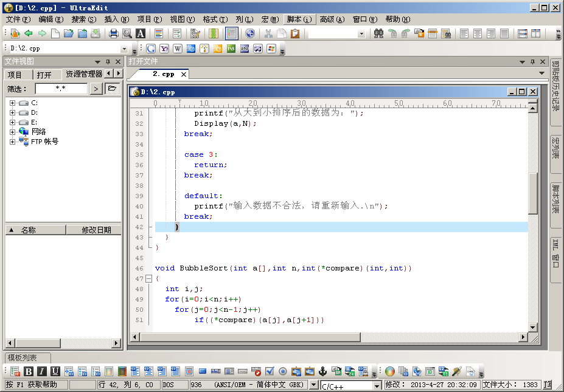Click the Italic I icon in bottom toolbar
Viewport: 564px width, 392px height.
click(42, 371)
